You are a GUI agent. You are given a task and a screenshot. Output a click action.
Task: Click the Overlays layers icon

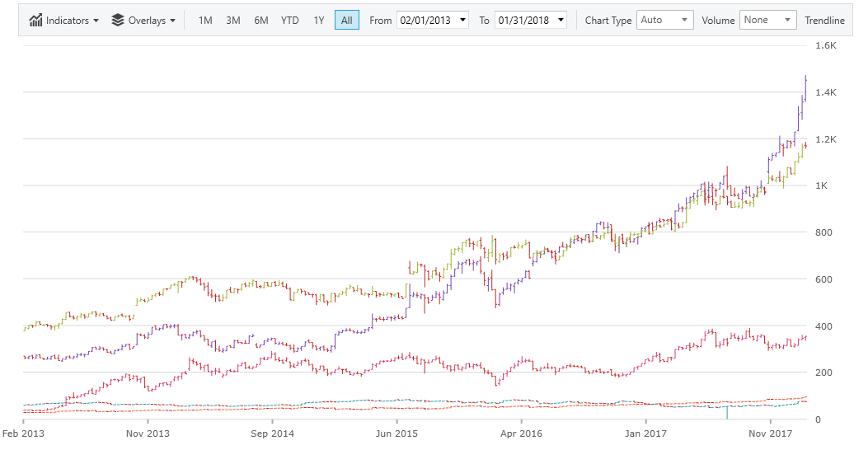[118, 21]
